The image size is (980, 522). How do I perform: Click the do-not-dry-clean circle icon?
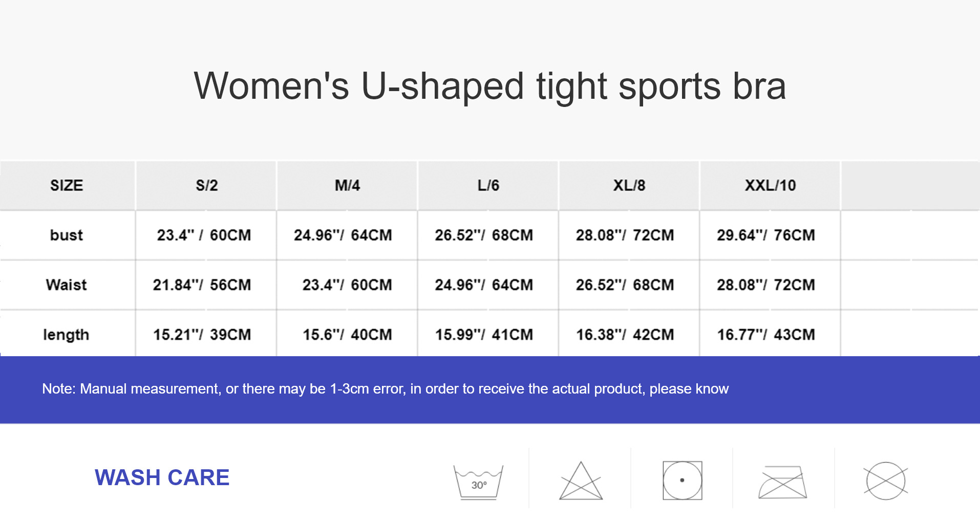pos(885,481)
